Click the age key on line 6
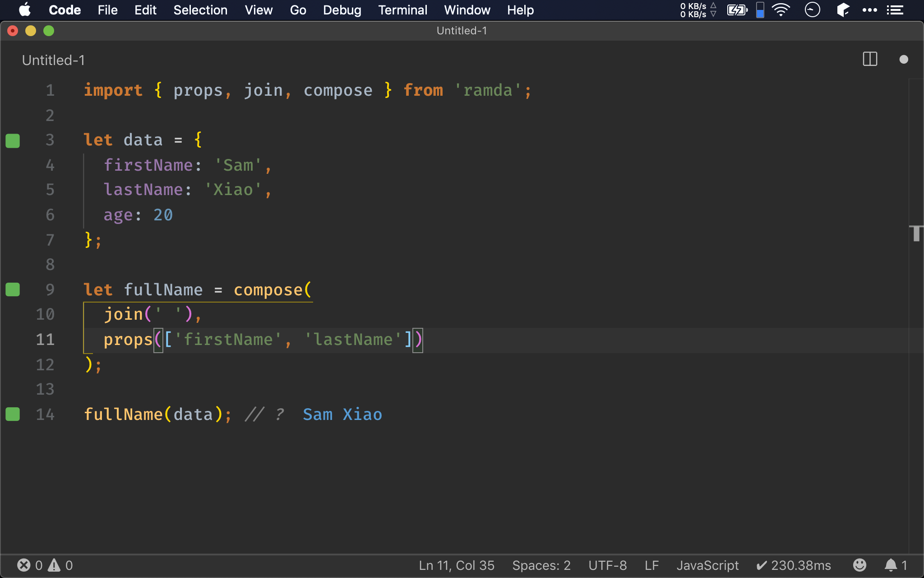Viewport: 924px width, 578px height. [118, 215]
